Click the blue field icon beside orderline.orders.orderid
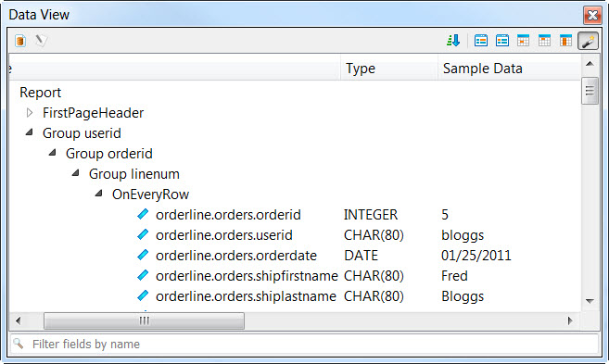Image resolution: width=609 pixels, height=364 pixels. pyautogui.click(x=143, y=214)
